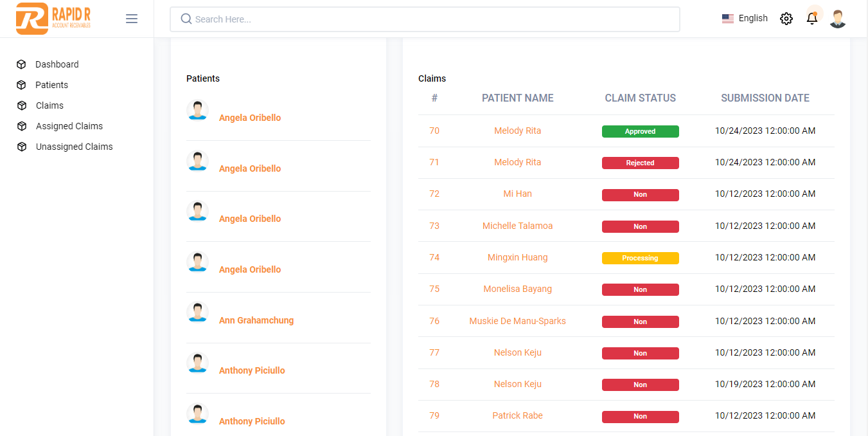
Task: Open Ann Grahamchung patient link
Action: [x=256, y=320]
